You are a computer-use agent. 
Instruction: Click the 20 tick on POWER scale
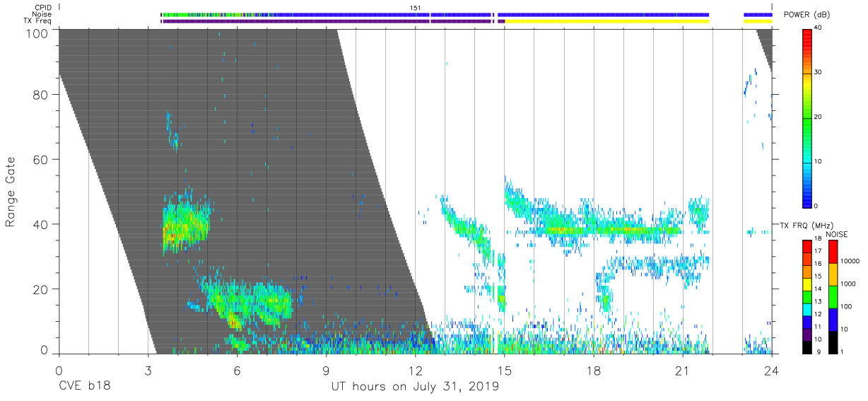pyautogui.click(x=819, y=117)
